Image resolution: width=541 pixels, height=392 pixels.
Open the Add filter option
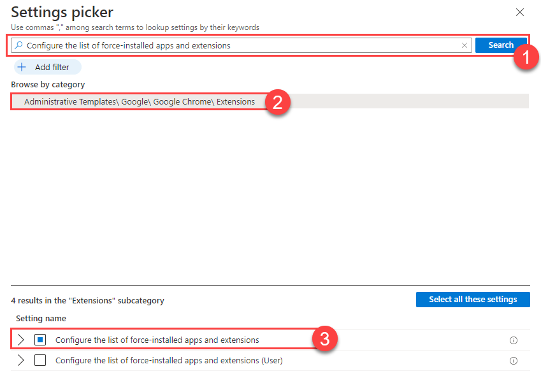click(x=48, y=67)
